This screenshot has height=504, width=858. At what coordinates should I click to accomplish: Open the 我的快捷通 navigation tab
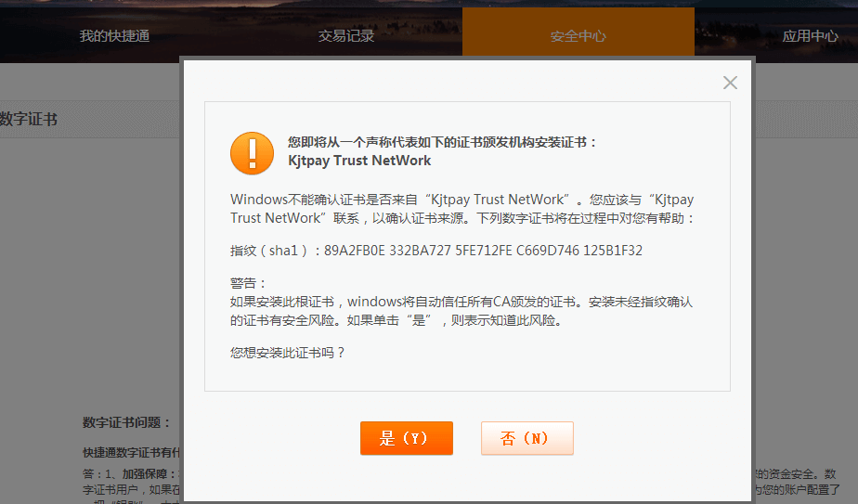[114, 36]
